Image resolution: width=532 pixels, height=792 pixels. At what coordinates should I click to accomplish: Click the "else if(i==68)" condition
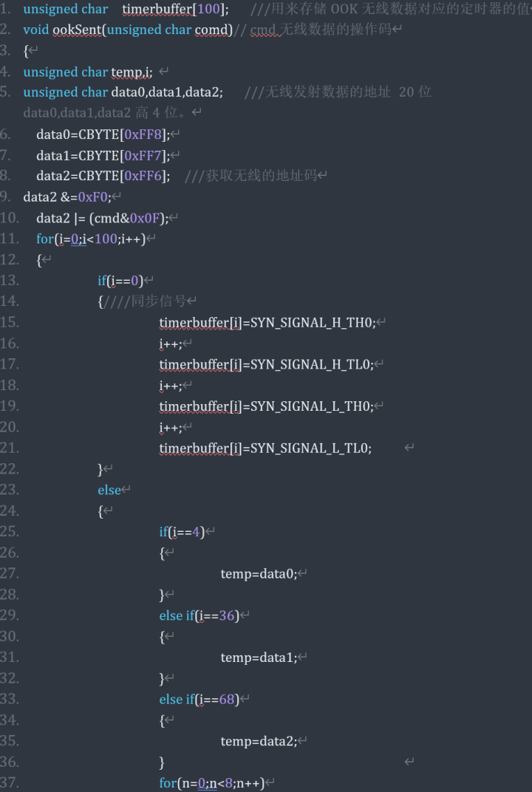(199, 699)
